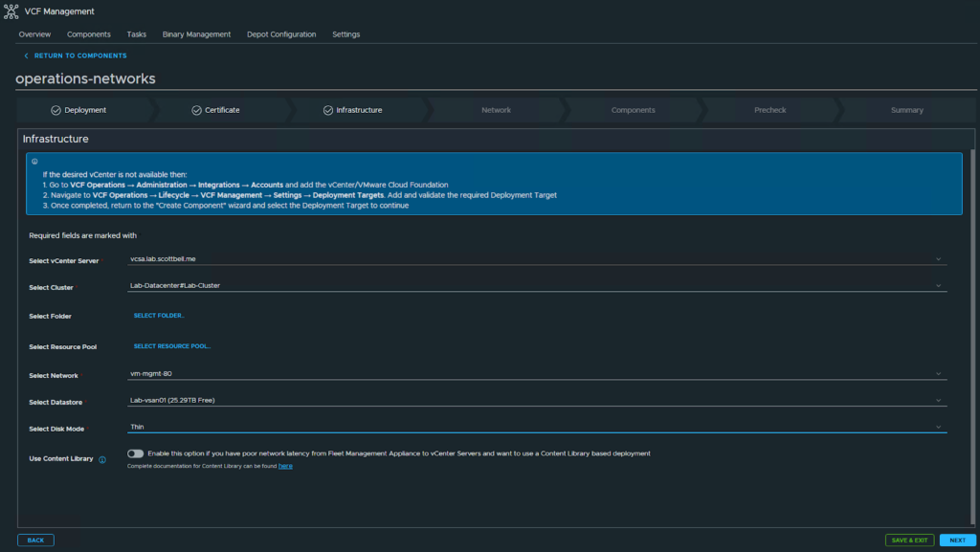Image resolution: width=980 pixels, height=552 pixels.
Task: Click the Select Resource Pool link
Action: (172, 346)
